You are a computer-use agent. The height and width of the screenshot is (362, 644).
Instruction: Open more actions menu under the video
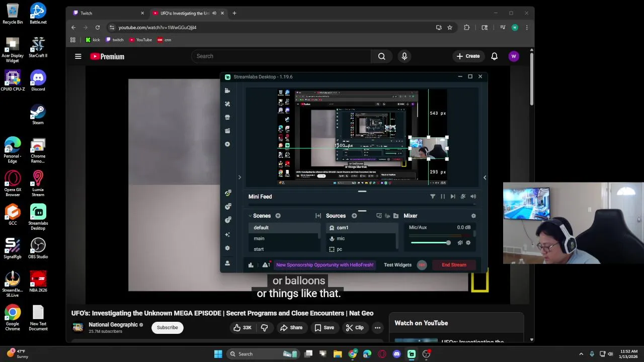click(x=377, y=328)
